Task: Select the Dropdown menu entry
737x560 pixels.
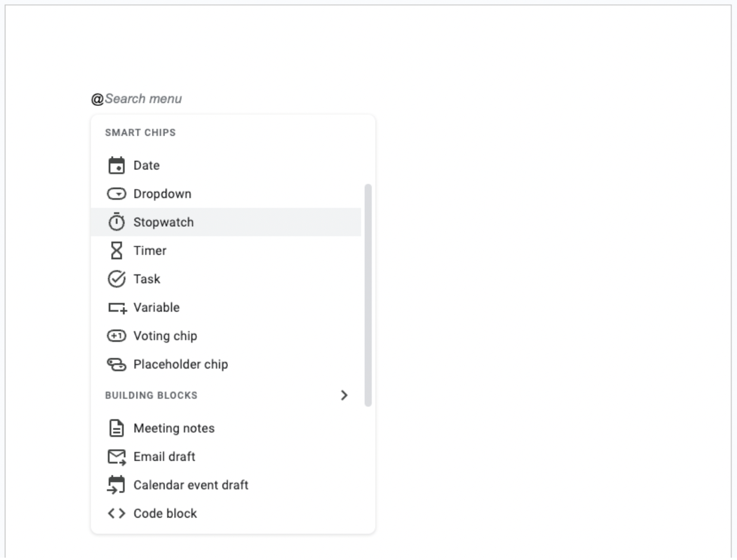Action: pyautogui.click(x=163, y=194)
